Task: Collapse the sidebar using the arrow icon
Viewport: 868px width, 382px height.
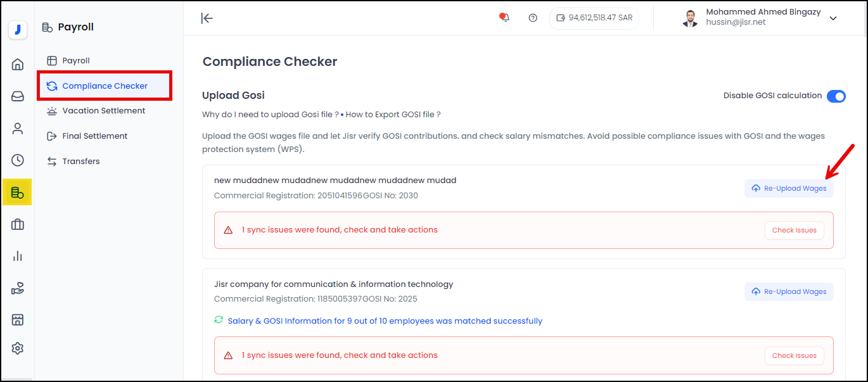Action: (207, 18)
